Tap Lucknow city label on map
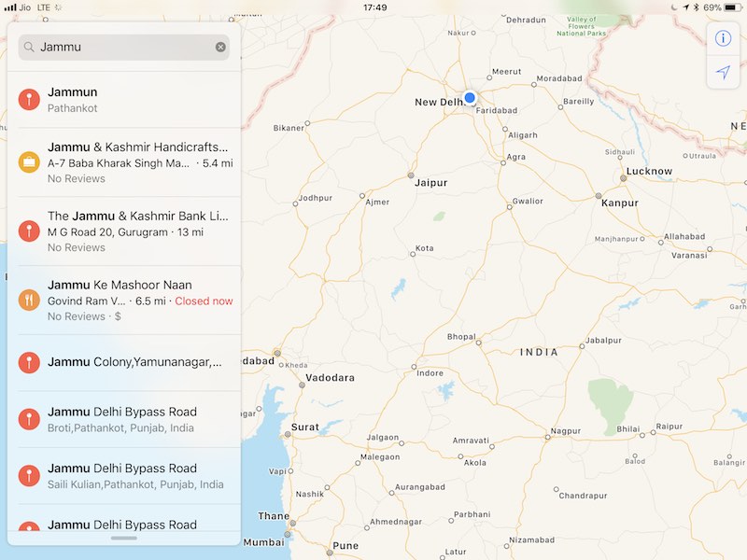The height and width of the screenshot is (560, 747). 648,171
